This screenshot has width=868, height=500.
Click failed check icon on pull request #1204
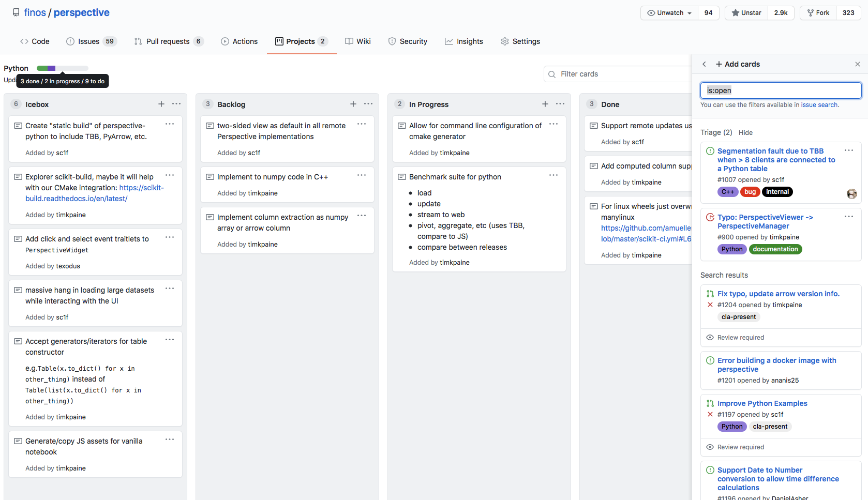click(710, 305)
